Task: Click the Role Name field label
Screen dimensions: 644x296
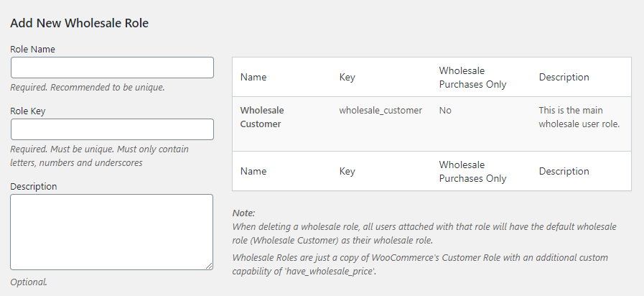Action: 33,49
